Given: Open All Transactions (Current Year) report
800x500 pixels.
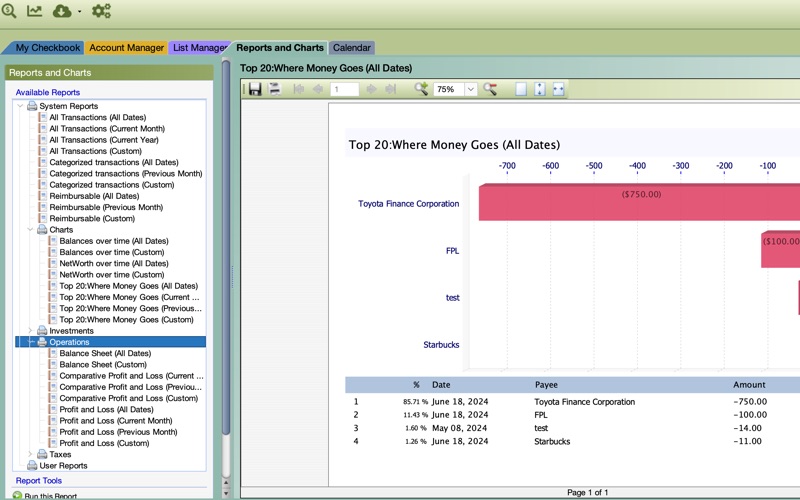Looking at the screenshot, I should click(104, 140).
